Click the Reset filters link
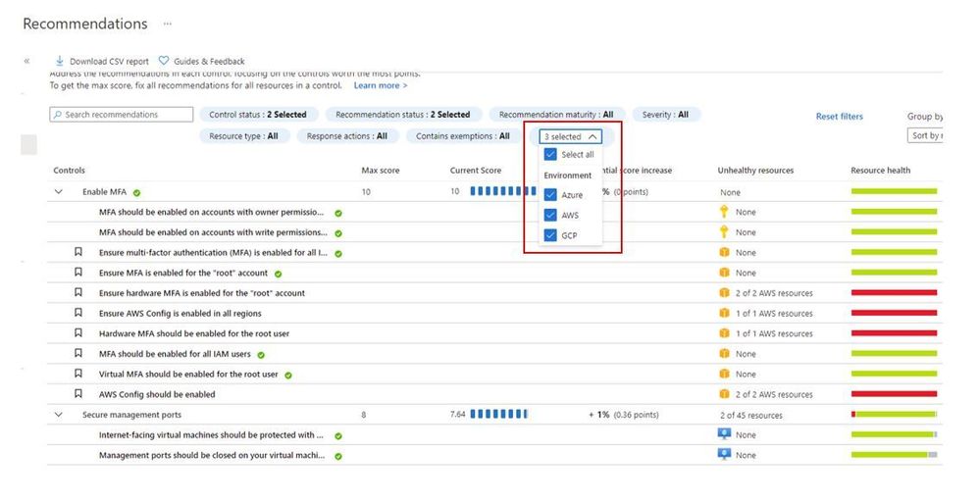The image size is (980, 503). coord(840,117)
